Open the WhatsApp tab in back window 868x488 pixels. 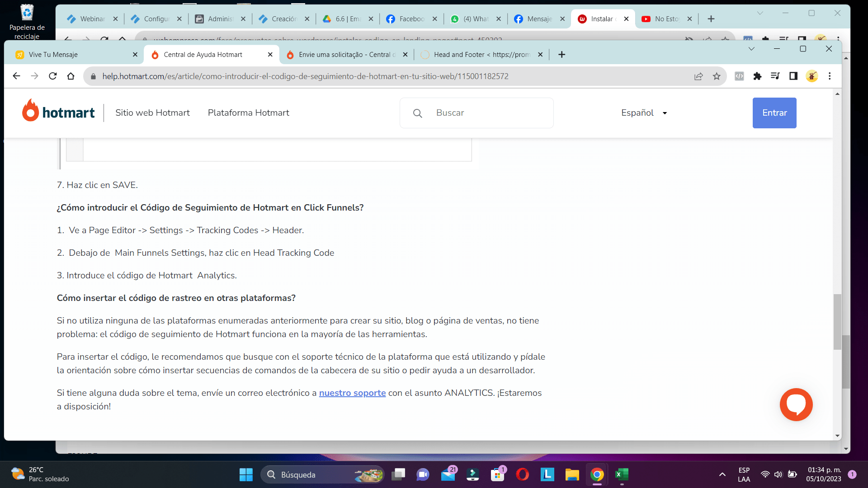(x=475, y=19)
